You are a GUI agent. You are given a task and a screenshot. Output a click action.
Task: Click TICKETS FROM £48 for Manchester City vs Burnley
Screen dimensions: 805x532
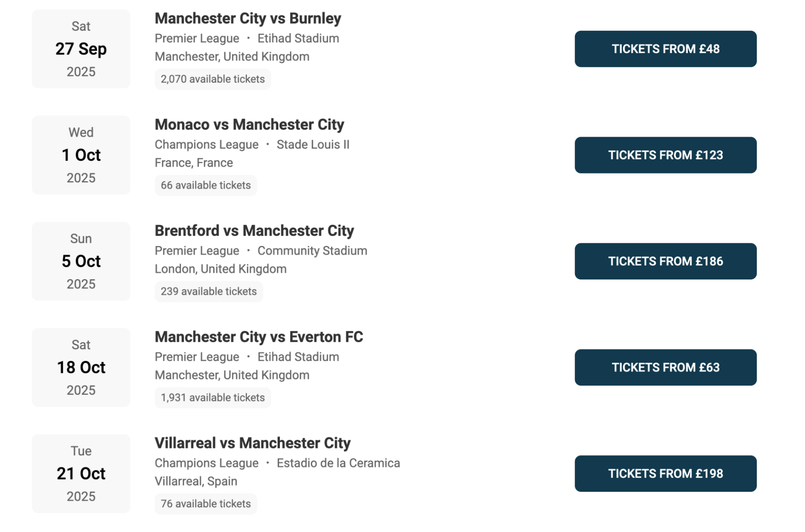click(665, 49)
